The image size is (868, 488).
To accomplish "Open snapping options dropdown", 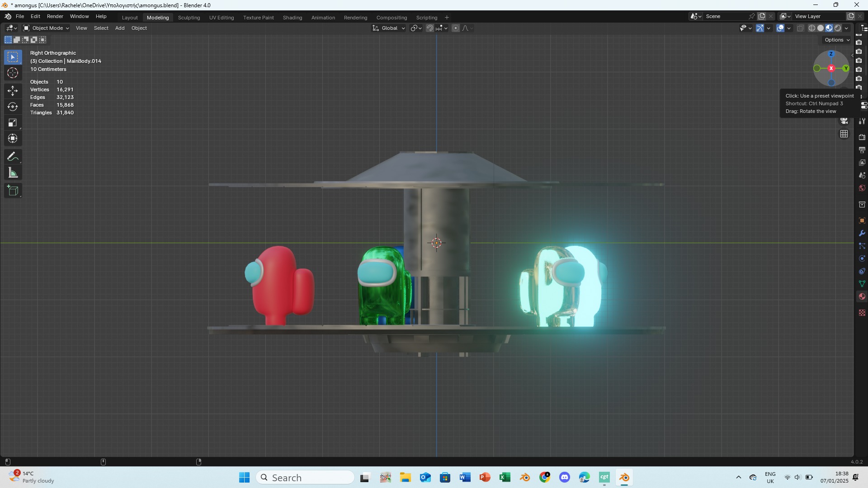I will 442,28.
